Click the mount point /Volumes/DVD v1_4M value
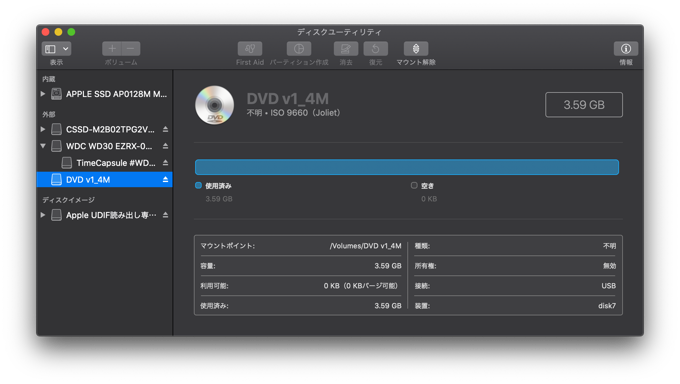Screen dimensions: 680x384 (x=365, y=246)
